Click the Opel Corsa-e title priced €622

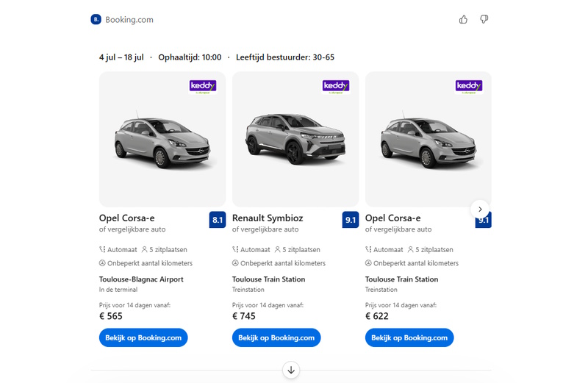point(393,218)
